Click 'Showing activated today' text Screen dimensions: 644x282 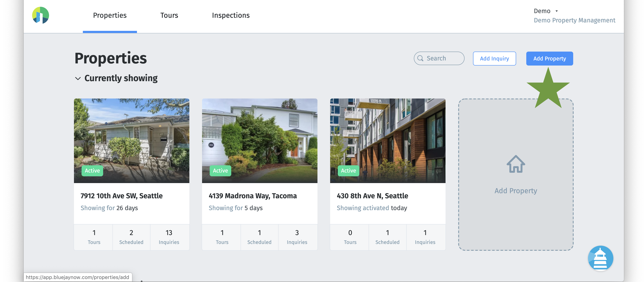[372, 208]
